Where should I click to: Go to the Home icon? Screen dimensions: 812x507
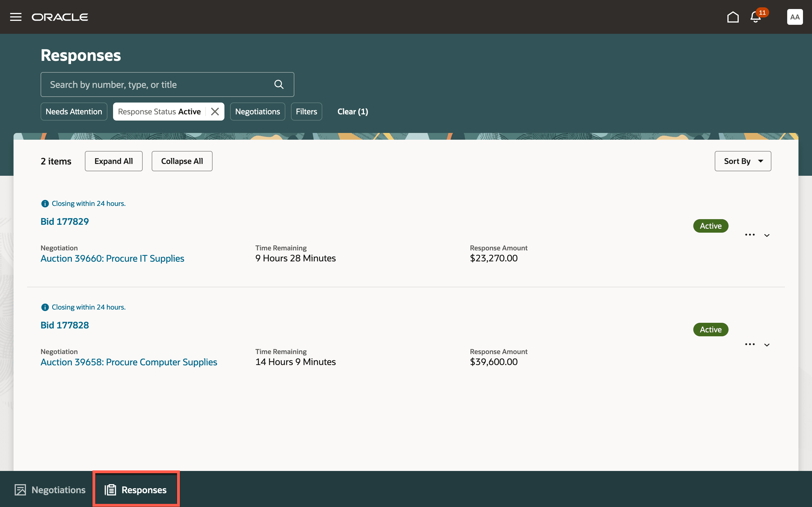733,17
